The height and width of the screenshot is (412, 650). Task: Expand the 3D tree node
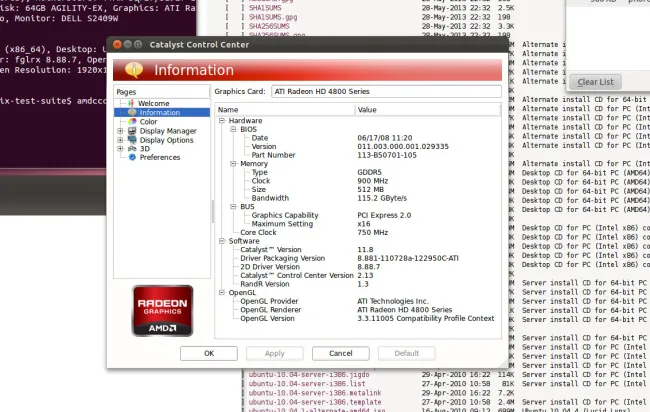(x=120, y=148)
